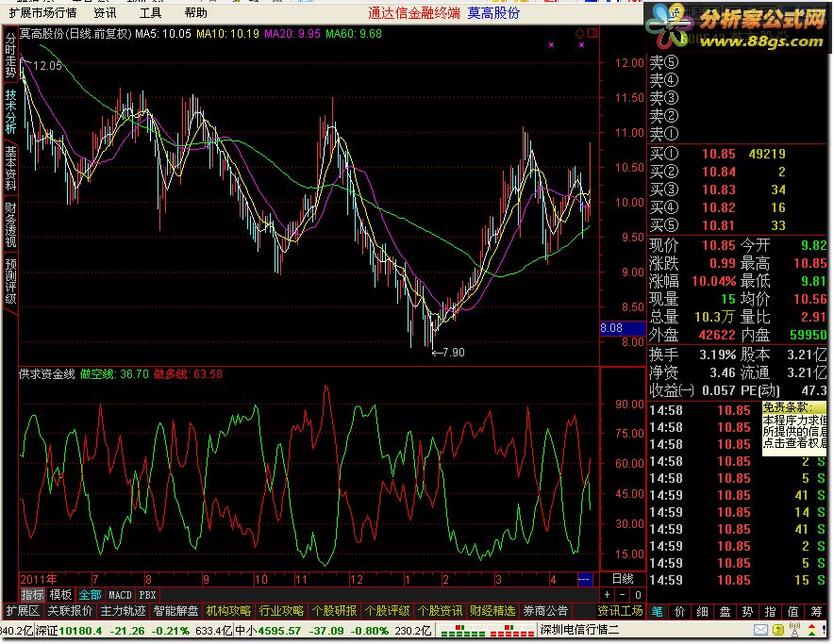Switch to the 财务透视 side tab
The image size is (834, 644).
[10, 224]
